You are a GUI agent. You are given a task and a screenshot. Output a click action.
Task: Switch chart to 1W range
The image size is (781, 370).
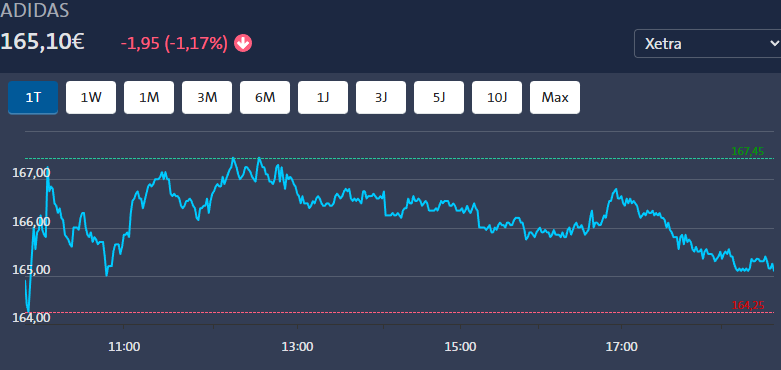tap(91, 98)
